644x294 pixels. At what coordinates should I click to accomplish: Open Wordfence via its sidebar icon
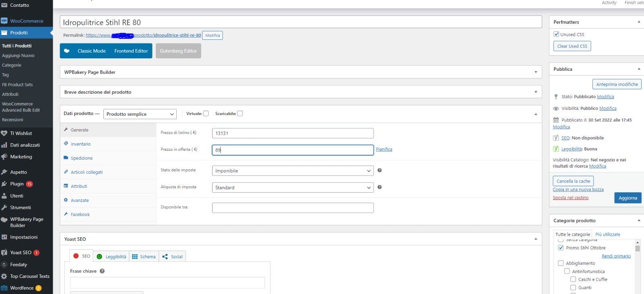(4, 288)
